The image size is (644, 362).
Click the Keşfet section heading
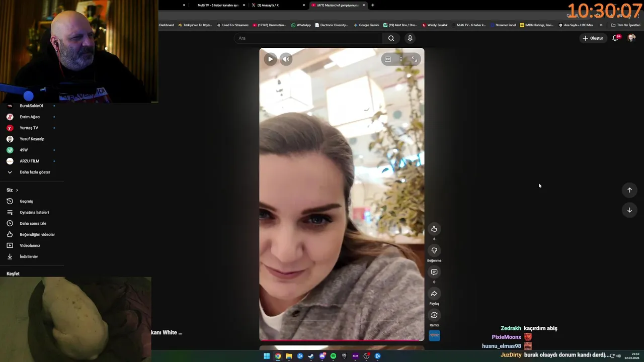point(13,274)
